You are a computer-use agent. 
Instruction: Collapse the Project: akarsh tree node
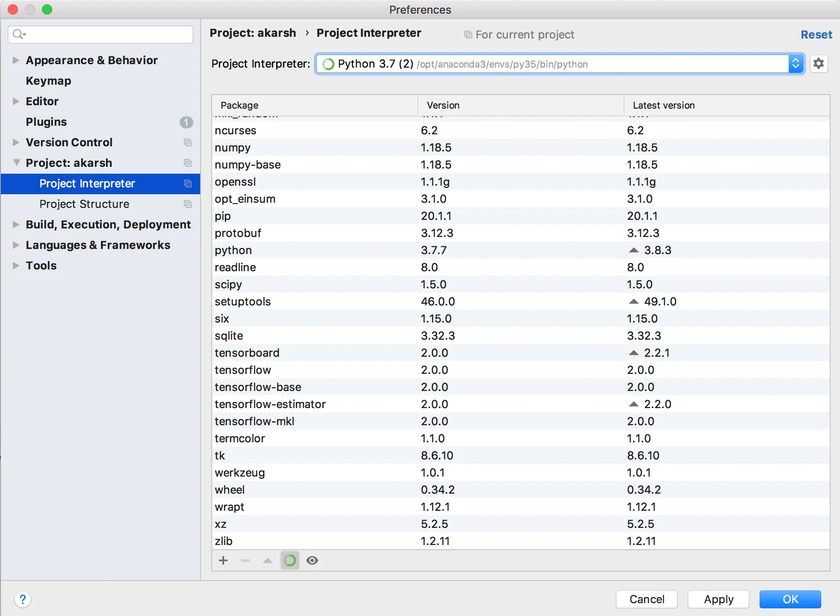tap(16, 163)
